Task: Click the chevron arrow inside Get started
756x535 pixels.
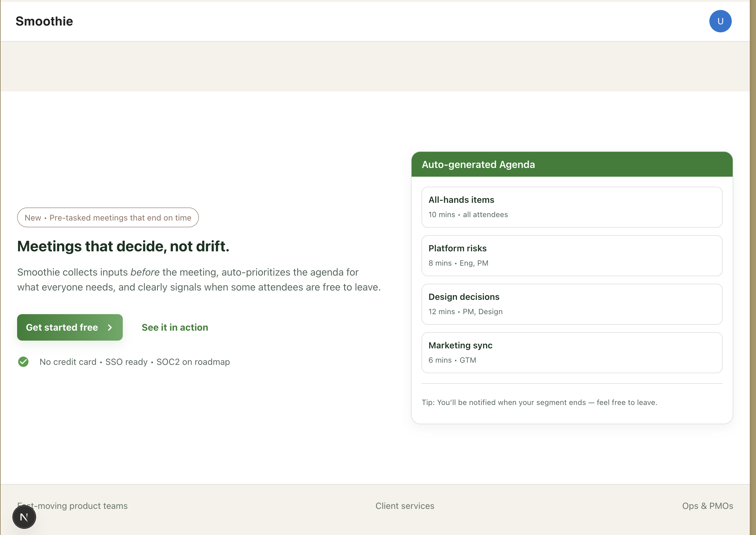Action: click(110, 328)
